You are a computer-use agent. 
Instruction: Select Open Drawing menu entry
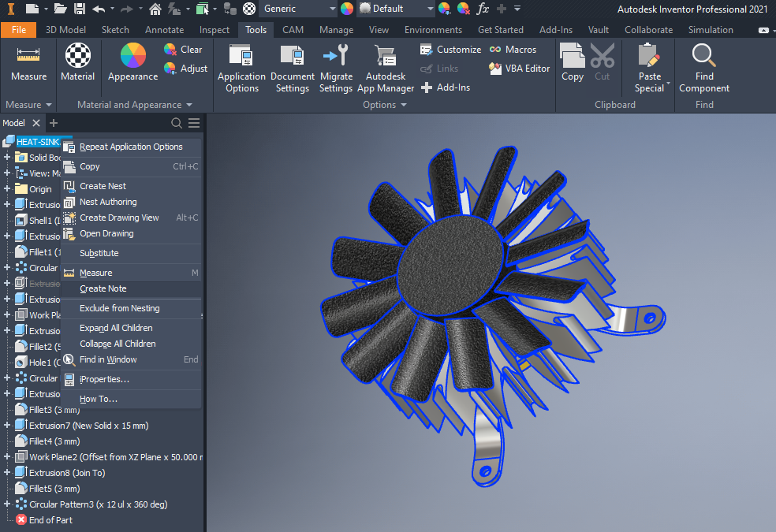pos(131,233)
